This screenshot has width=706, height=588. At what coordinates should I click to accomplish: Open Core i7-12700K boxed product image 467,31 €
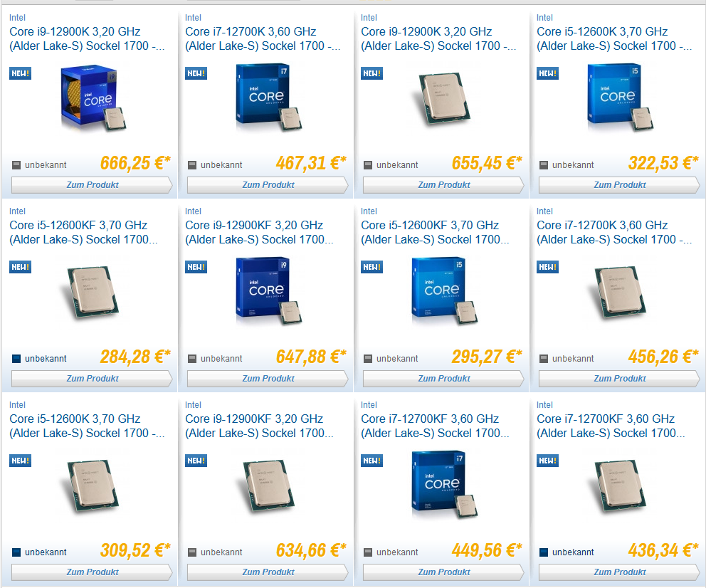click(269, 98)
